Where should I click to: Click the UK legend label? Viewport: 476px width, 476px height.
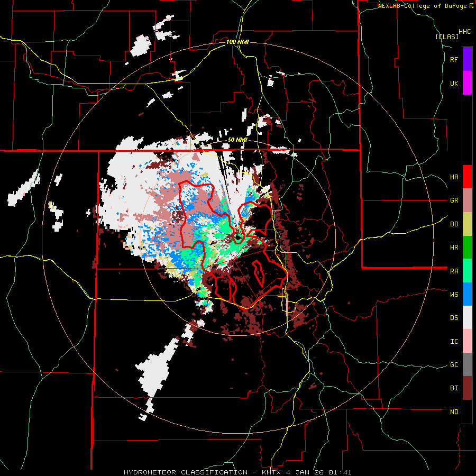[x=454, y=83]
